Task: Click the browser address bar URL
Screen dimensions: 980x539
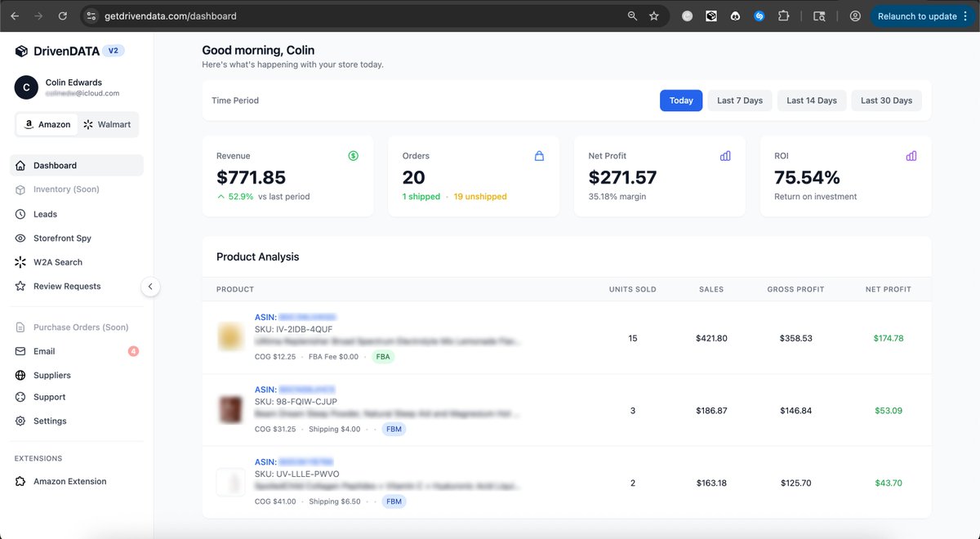Action: pos(171,16)
